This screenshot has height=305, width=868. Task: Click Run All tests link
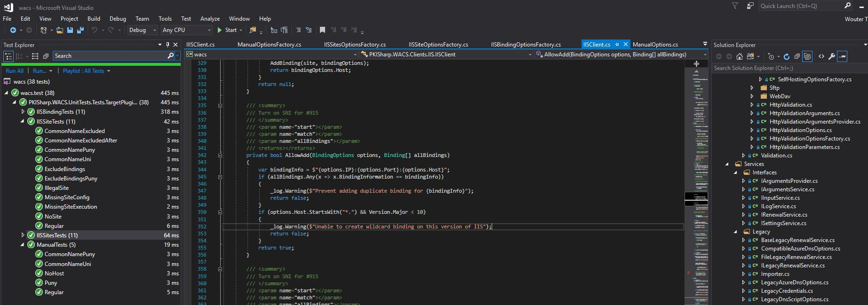tap(15, 71)
